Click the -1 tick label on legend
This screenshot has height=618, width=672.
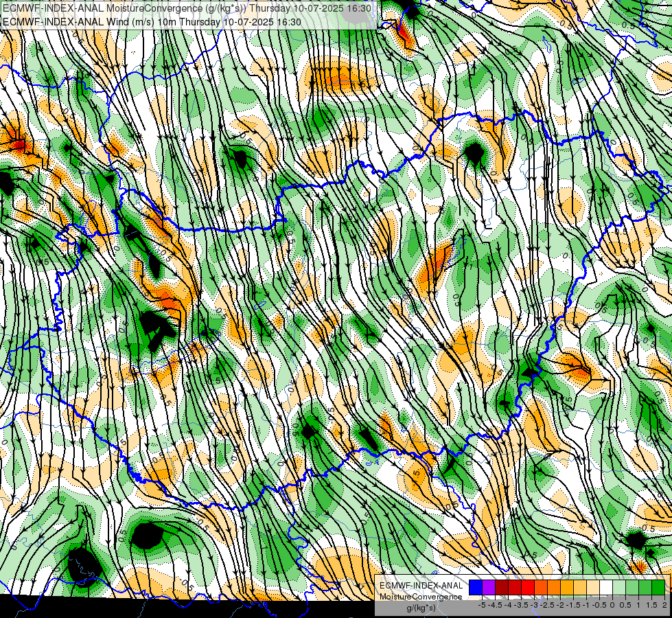pos(586,605)
